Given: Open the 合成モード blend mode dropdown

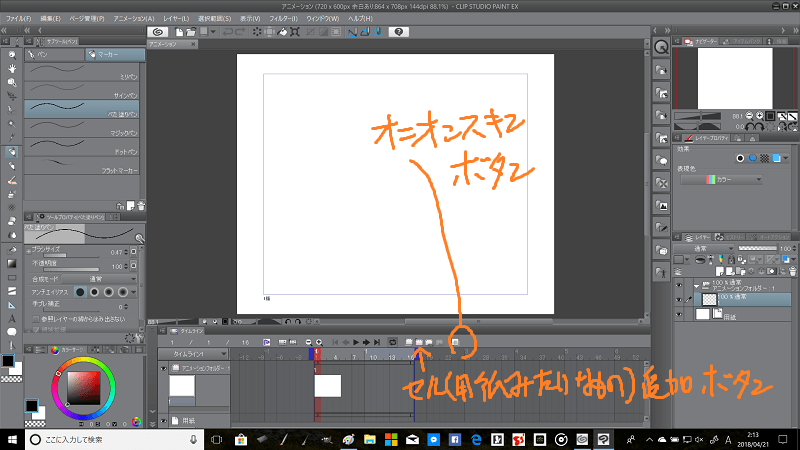Looking at the screenshot, I should [x=100, y=279].
